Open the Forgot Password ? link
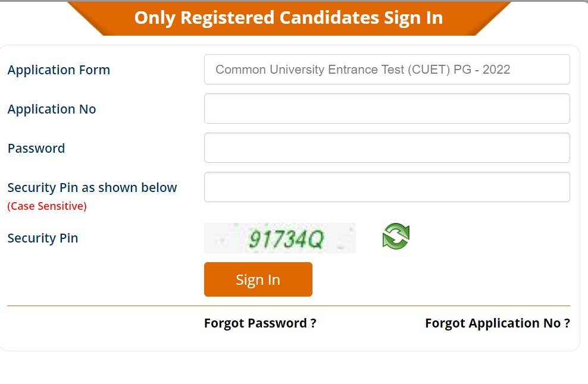 click(260, 323)
